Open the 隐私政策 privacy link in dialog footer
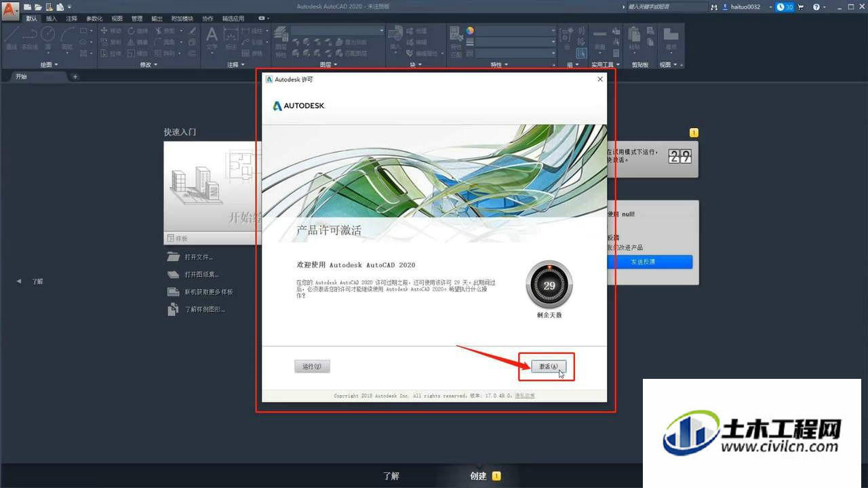This screenshot has height=488, width=868. (525, 396)
